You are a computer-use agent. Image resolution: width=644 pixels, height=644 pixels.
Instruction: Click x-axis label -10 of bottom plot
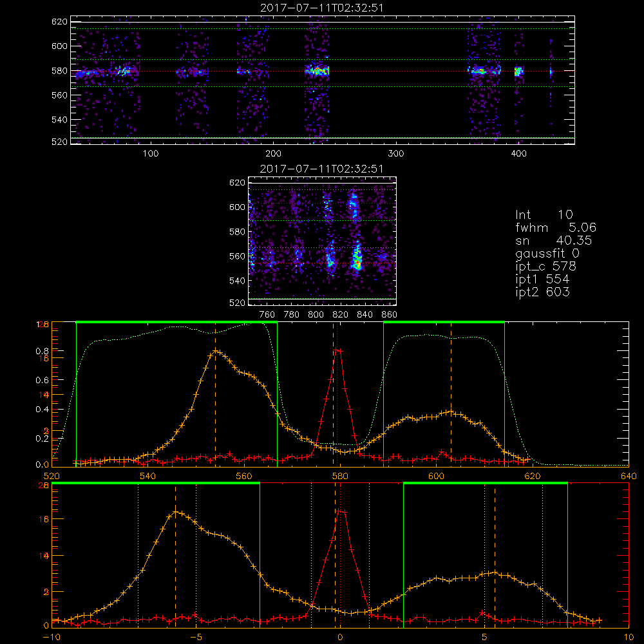[52, 637]
